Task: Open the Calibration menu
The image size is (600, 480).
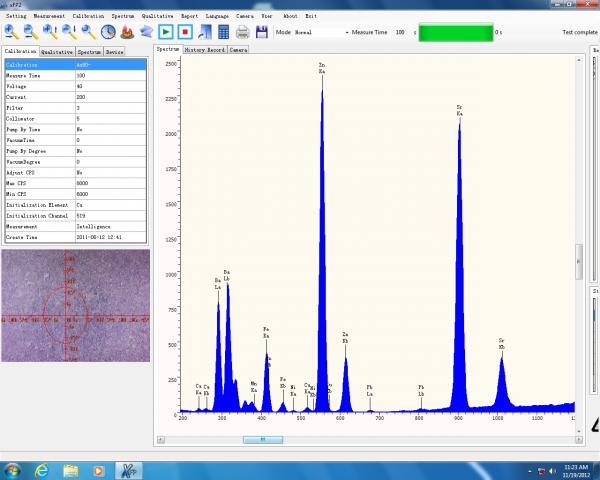Action: (88, 16)
